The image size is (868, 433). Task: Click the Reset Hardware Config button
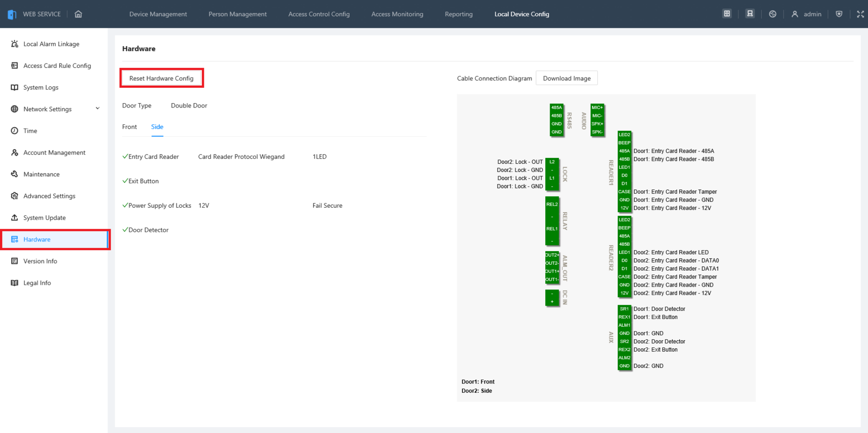click(161, 78)
